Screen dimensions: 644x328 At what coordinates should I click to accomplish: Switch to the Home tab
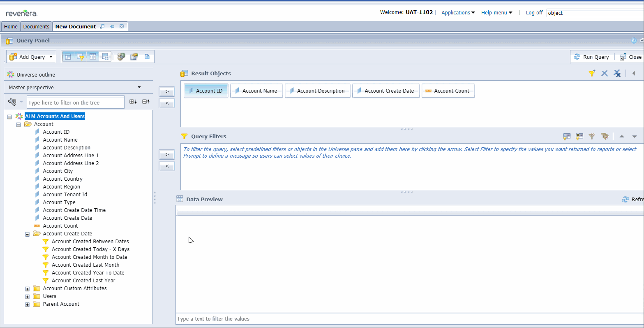pyautogui.click(x=11, y=26)
